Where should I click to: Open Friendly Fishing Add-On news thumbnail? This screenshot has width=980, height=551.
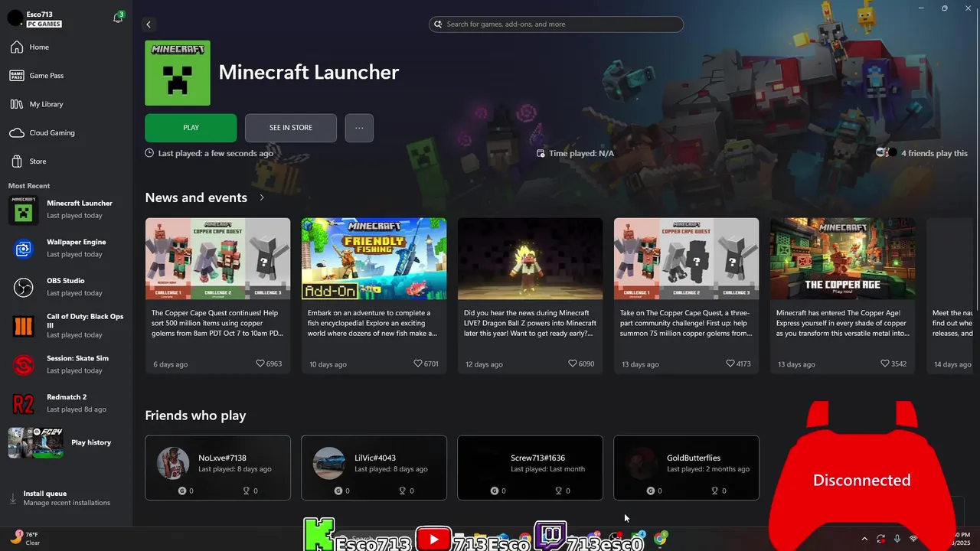tap(374, 259)
